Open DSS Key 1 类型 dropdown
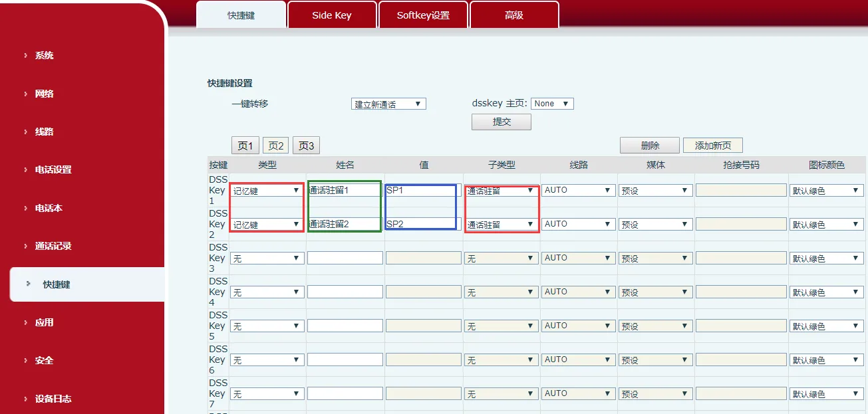This screenshot has width=868, height=414. point(267,191)
